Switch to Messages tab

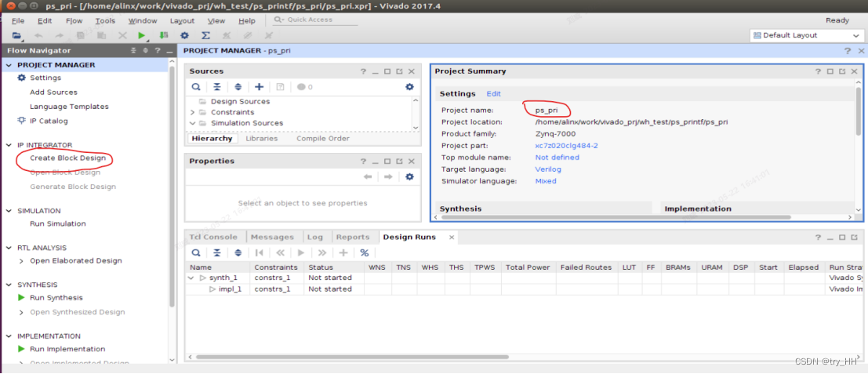(x=272, y=237)
